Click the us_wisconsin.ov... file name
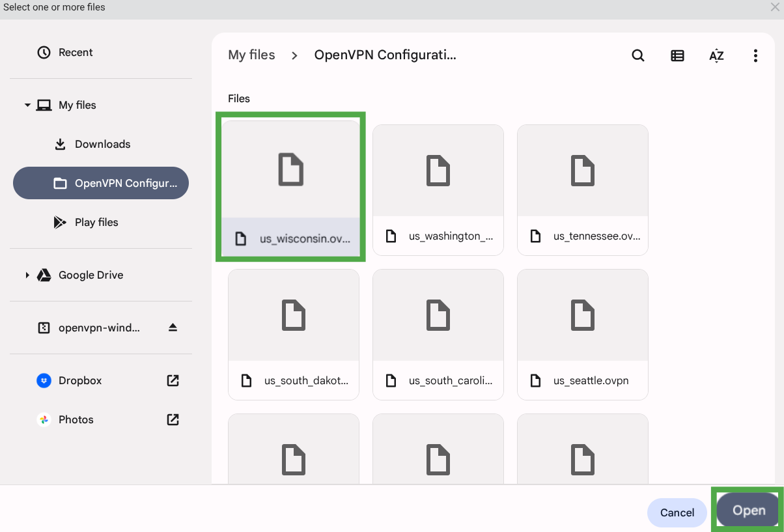Viewport: 784px width, 532px height. point(305,238)
